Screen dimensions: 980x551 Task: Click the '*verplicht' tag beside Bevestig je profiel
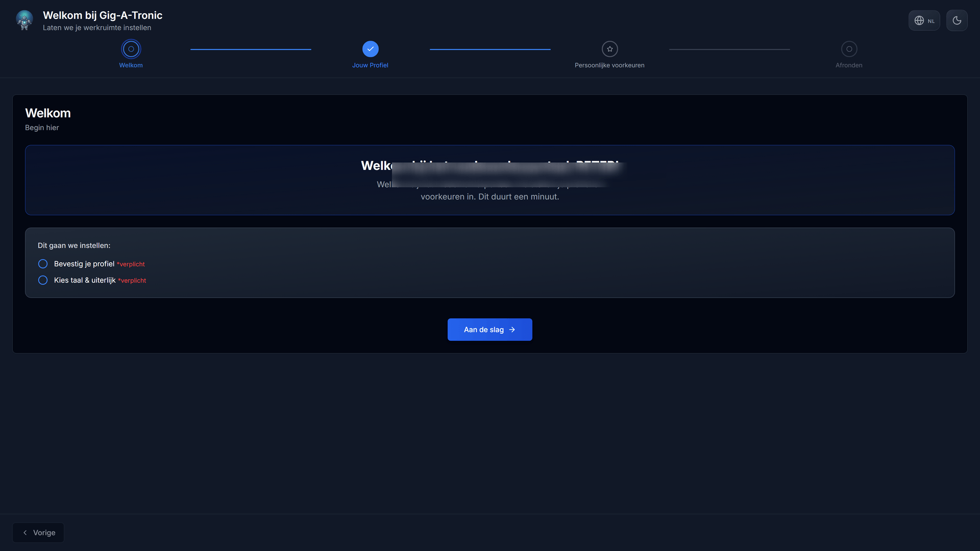click(x=131, y=264)
